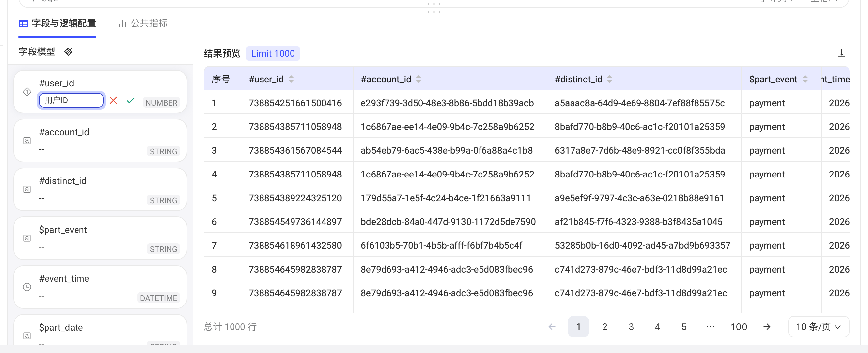The height and width of the screenshot is (353, 868).
Task: Click the red X cancel edit icon
Action: 113,100
